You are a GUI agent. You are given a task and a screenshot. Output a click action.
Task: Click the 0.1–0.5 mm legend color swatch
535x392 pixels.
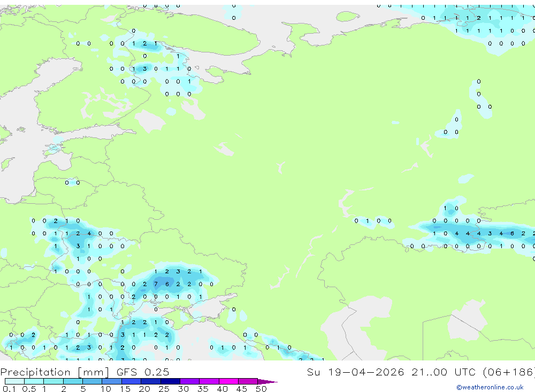click(14, 381)
